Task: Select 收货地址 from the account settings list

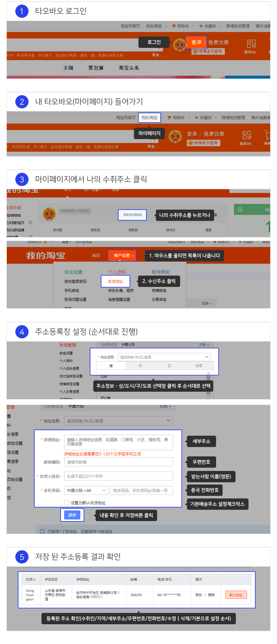Action: coord(115,282)
